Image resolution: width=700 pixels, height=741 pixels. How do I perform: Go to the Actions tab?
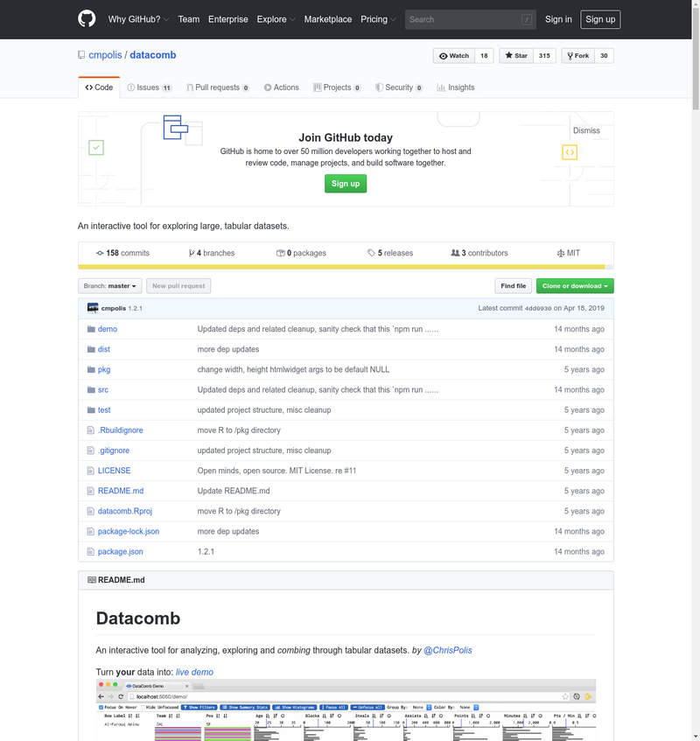pyautogui.click(x=281, y=87)
